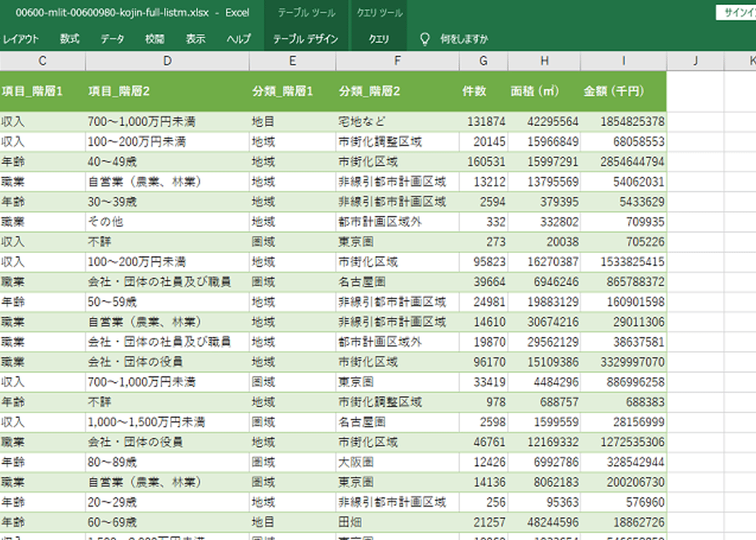
Task: Select the cell with value 8062183
Action: (x=544, y=482)
